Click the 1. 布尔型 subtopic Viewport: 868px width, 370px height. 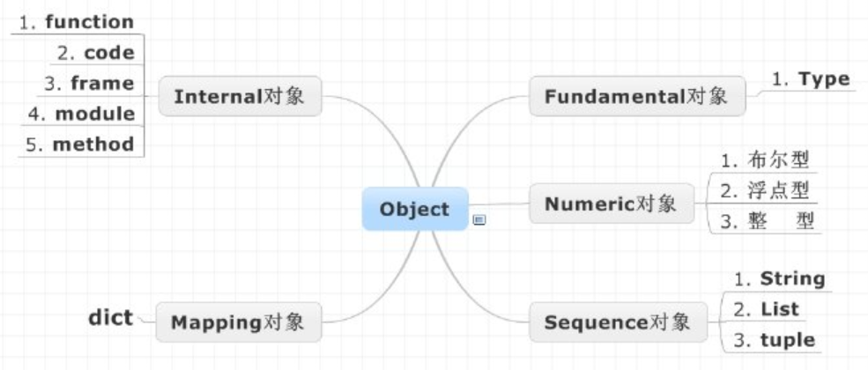[765, 160]
